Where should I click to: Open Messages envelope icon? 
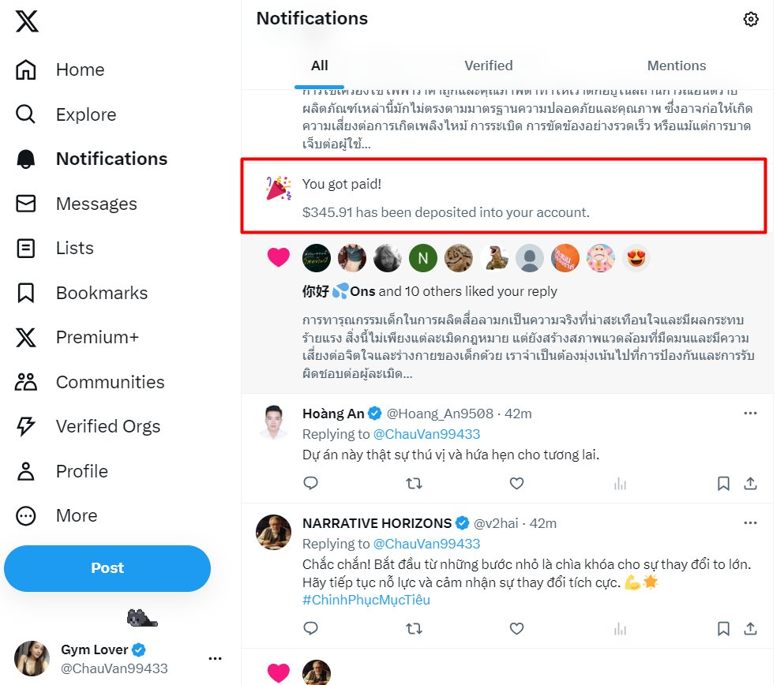(x=26, y=204)
